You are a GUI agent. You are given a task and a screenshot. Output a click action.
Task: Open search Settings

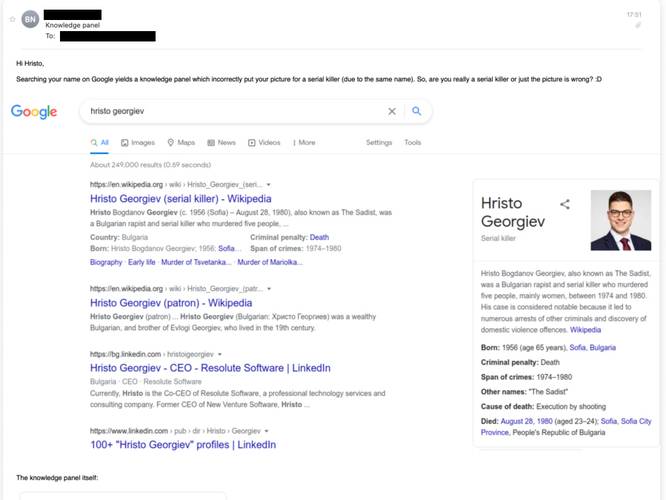tap(379, 143)
